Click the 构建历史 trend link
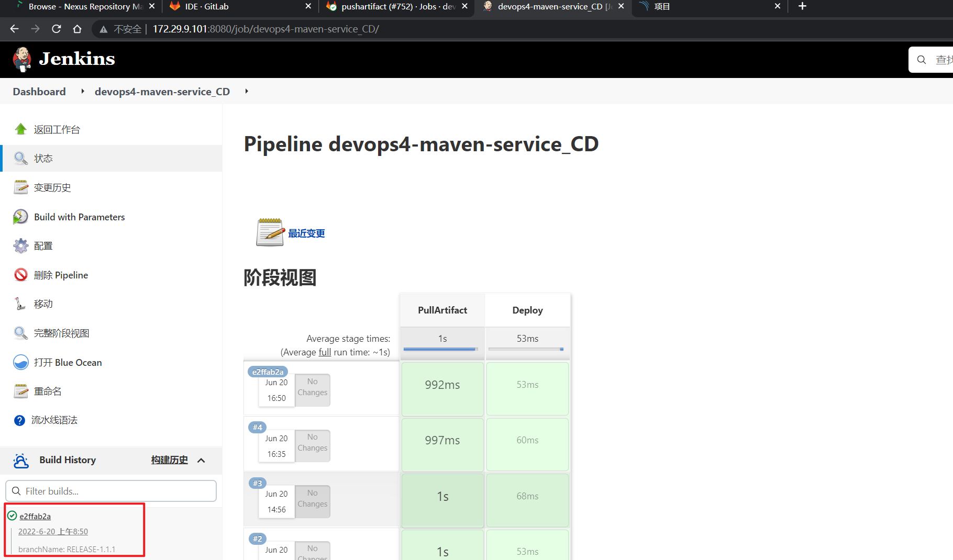953x560 pixels. pos(169,460)
